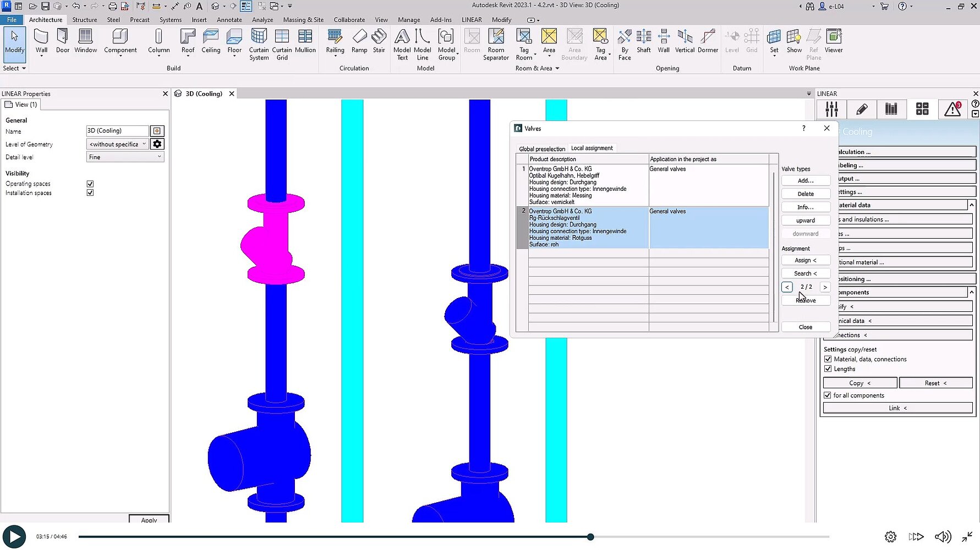Click the Stair tool icon
The height and width of the screenshot is (550, 980).
click(379, 42)
